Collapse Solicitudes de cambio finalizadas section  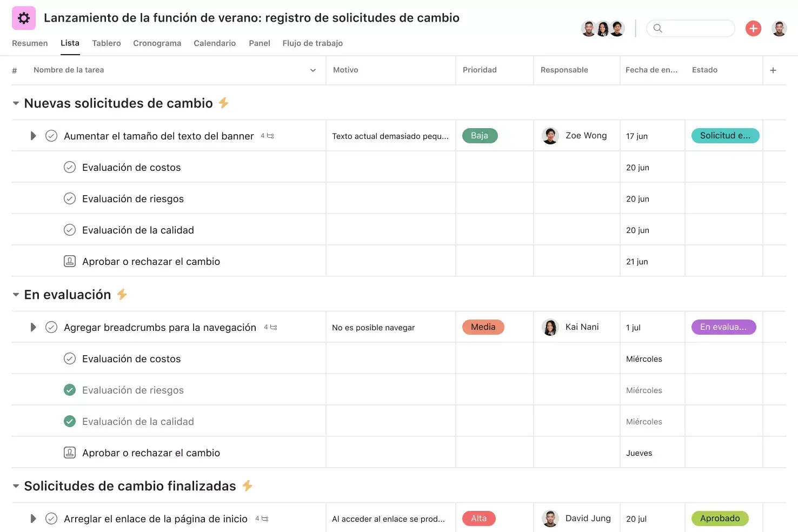pyautogui.click(x=16, y=486)
